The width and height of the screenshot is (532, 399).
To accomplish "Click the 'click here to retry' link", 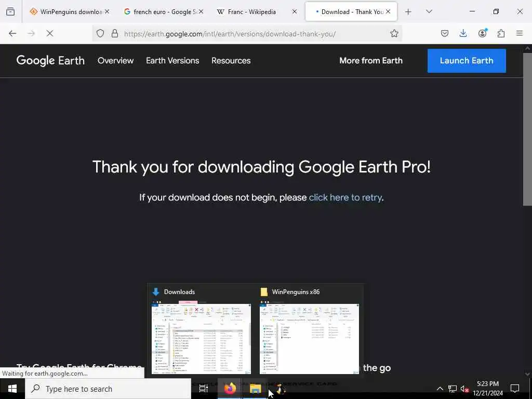I will click(x=345, y=197).
